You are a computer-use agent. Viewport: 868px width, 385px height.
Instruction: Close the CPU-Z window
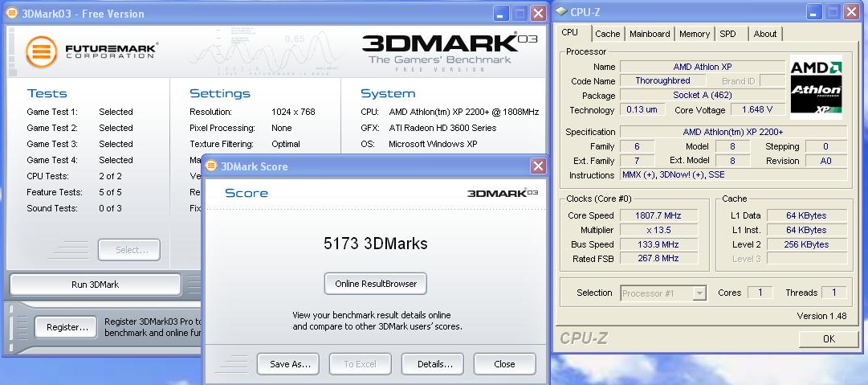pos(851,11)
